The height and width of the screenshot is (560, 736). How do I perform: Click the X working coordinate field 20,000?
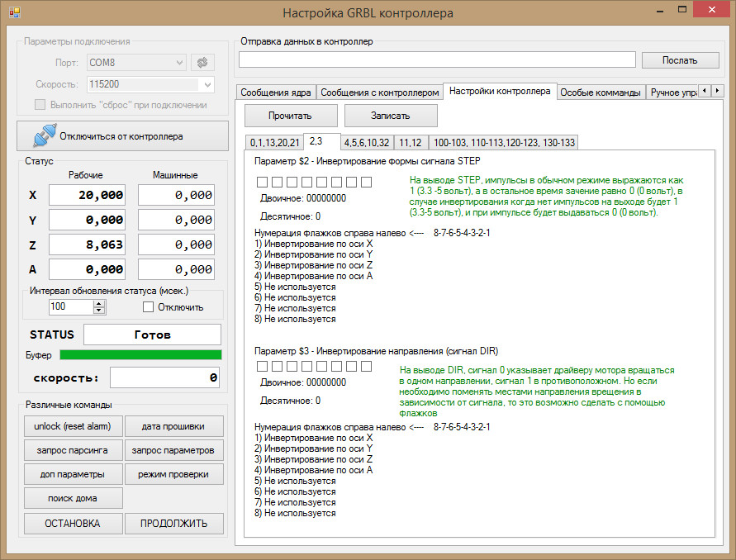88,195
